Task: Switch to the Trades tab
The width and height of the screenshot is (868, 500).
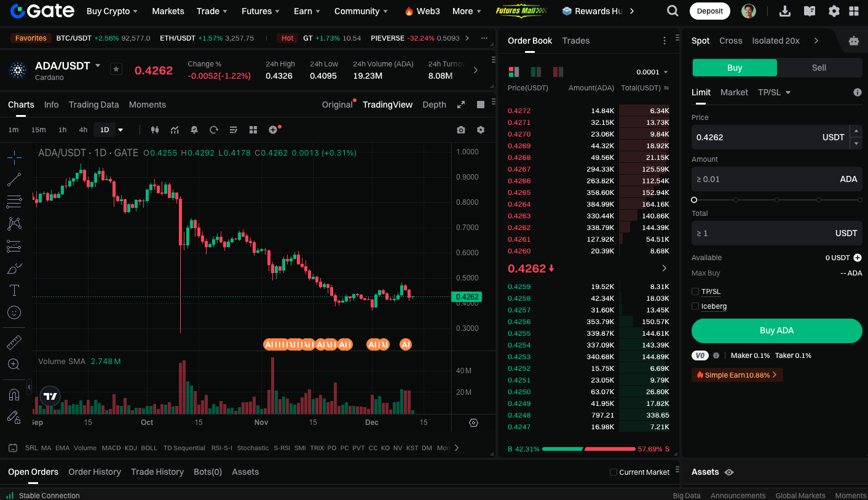Action: click(x=576, y=41)
